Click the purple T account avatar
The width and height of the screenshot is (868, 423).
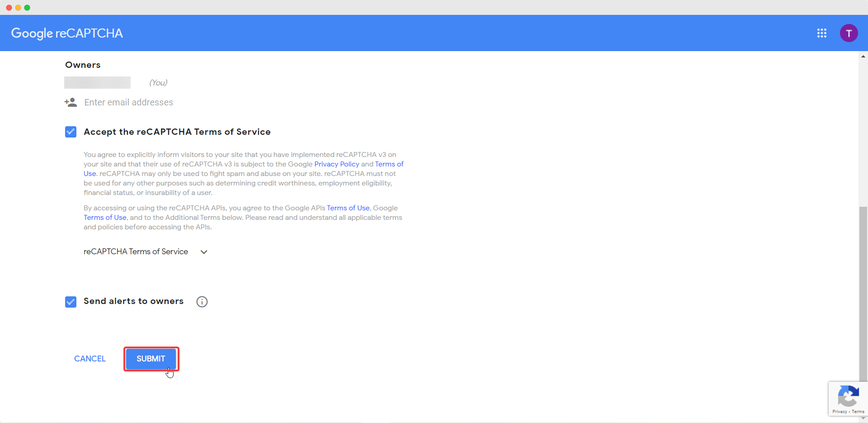point(849,33)
